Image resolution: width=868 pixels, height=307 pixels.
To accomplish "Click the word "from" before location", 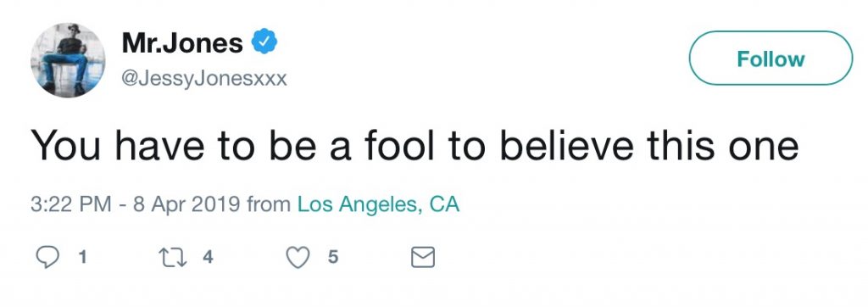I will point(269,204).
